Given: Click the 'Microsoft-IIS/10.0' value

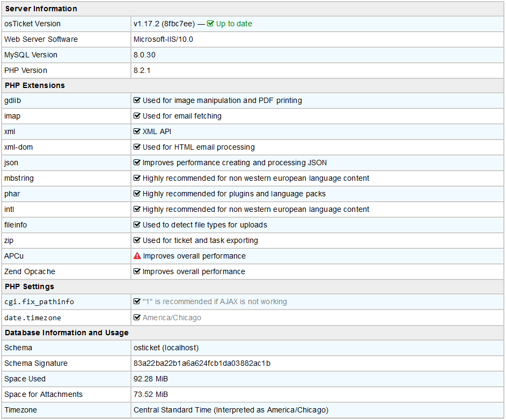Looking at the screenshot, I should (163, 39).
